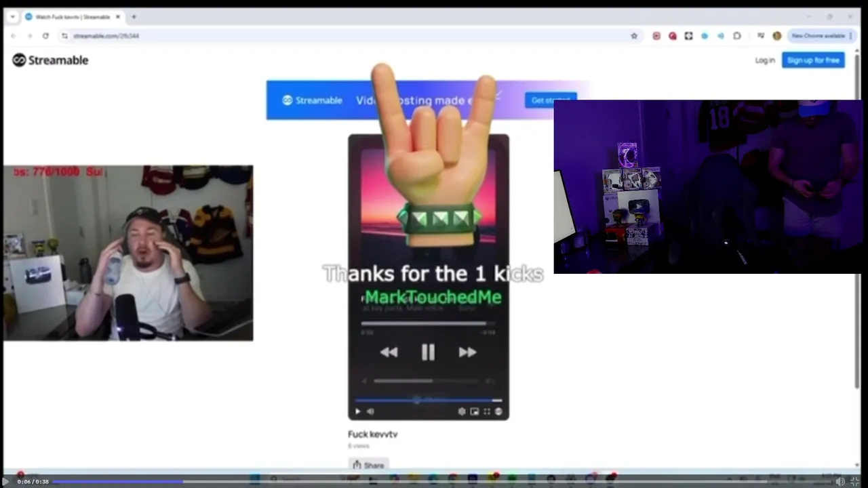Click the left streamer webcam overlay
The height and width of the screenshot is (488, 868).
(x=128, y=253)
